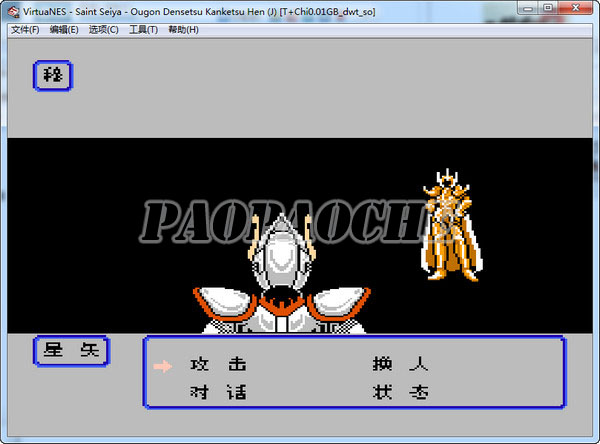The width and height of the screenshot is (600, 444).
Task: Maximize the VirtuaNES window
Action: tap(548, 8)
